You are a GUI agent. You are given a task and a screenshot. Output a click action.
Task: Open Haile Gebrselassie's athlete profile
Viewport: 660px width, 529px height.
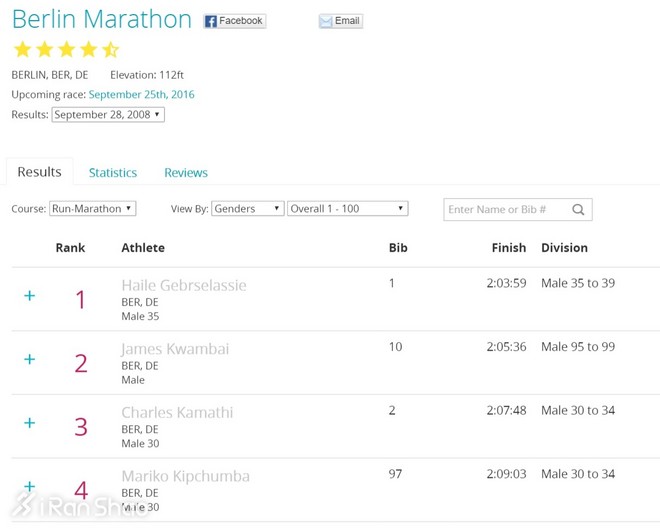(183, 285)
